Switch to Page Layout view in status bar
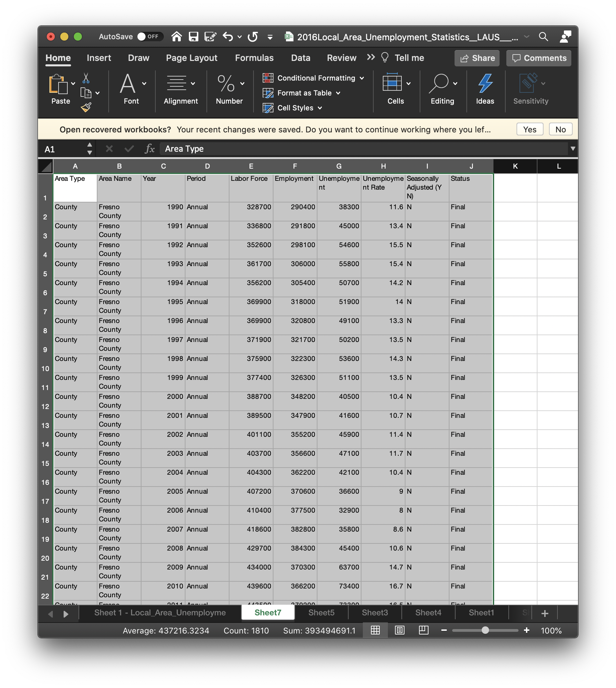 point(399,630)
